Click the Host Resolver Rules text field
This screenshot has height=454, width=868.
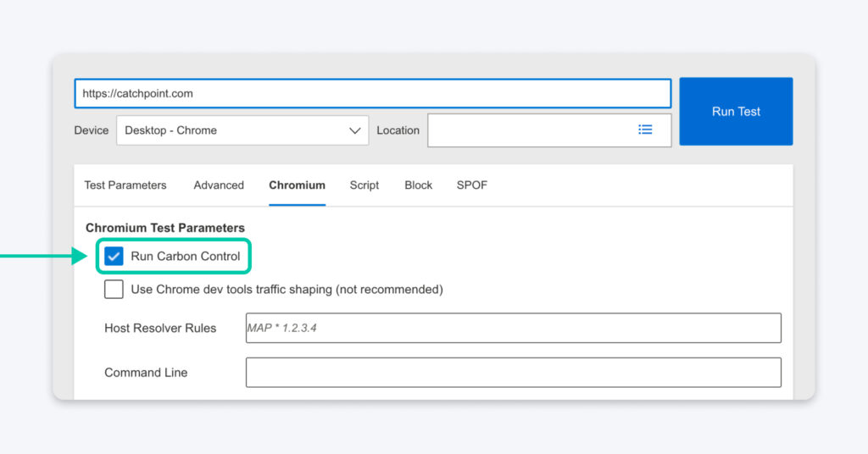point(513,328)
